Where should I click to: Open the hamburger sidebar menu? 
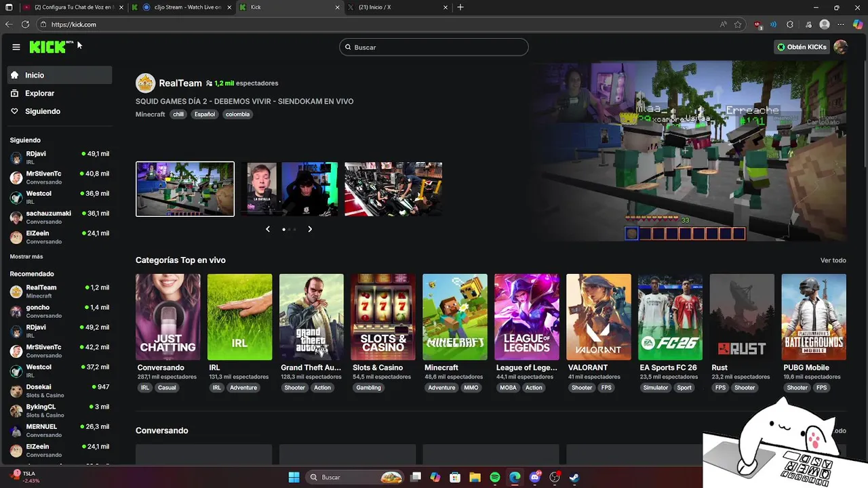coord(16,47)
